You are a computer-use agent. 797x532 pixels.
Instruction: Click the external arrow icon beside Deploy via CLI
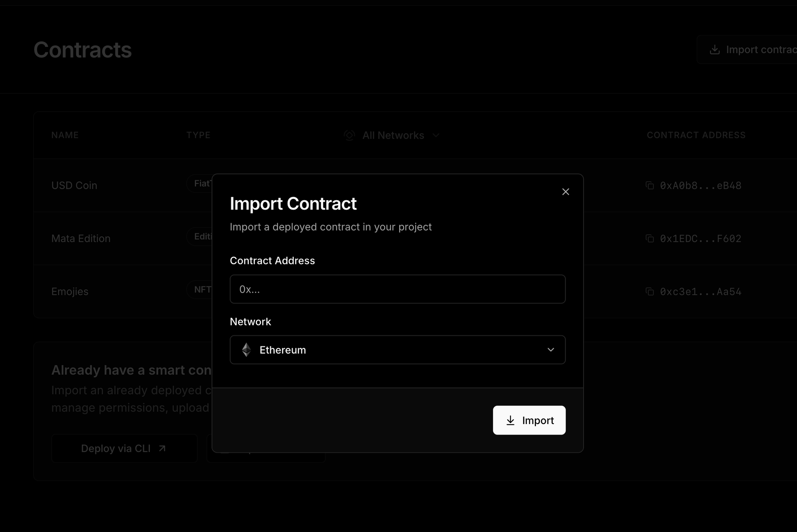[162, 448]
